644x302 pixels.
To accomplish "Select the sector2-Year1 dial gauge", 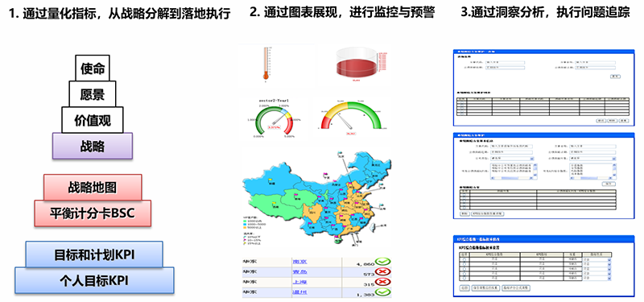I will [274, 118].
